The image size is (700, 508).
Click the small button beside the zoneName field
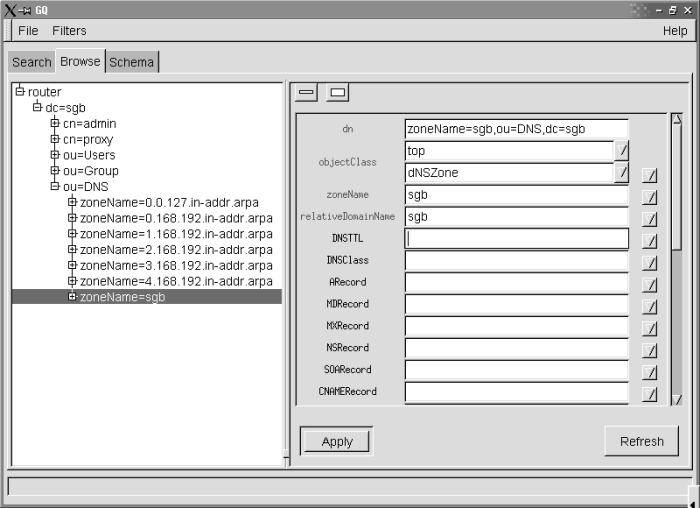(650, 197)
